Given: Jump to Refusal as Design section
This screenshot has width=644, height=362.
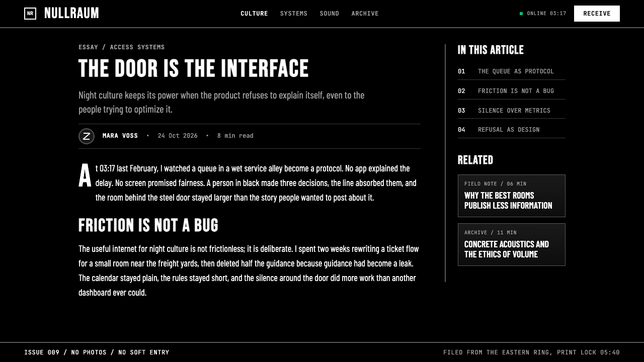Looking at the screenshot, I should [512, 130].
